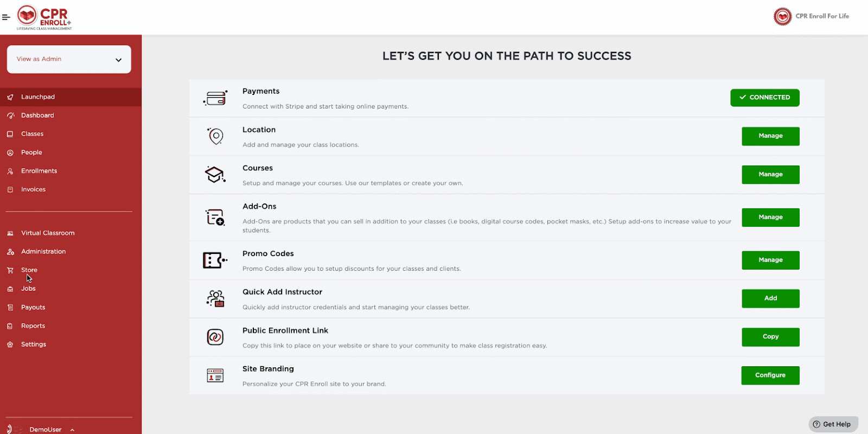The width and height of the screenshot is (868, 434).
Task: Click the Promo Codes ticket icon
Action: click(215, 260)
